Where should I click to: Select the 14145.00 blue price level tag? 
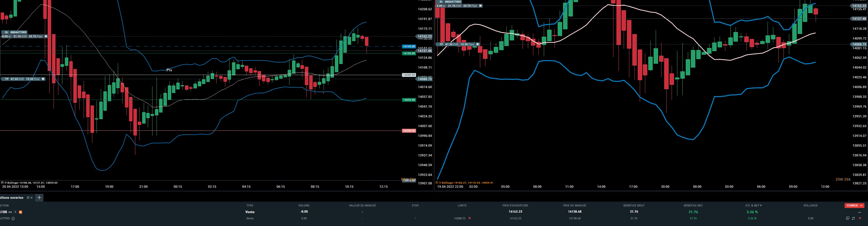(x=409, y=46)
